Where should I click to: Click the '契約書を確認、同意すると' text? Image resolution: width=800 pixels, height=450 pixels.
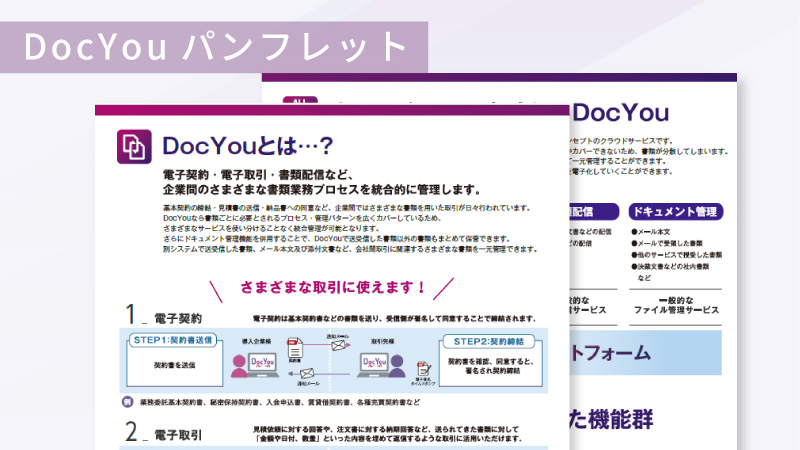[x=490, y=361]
